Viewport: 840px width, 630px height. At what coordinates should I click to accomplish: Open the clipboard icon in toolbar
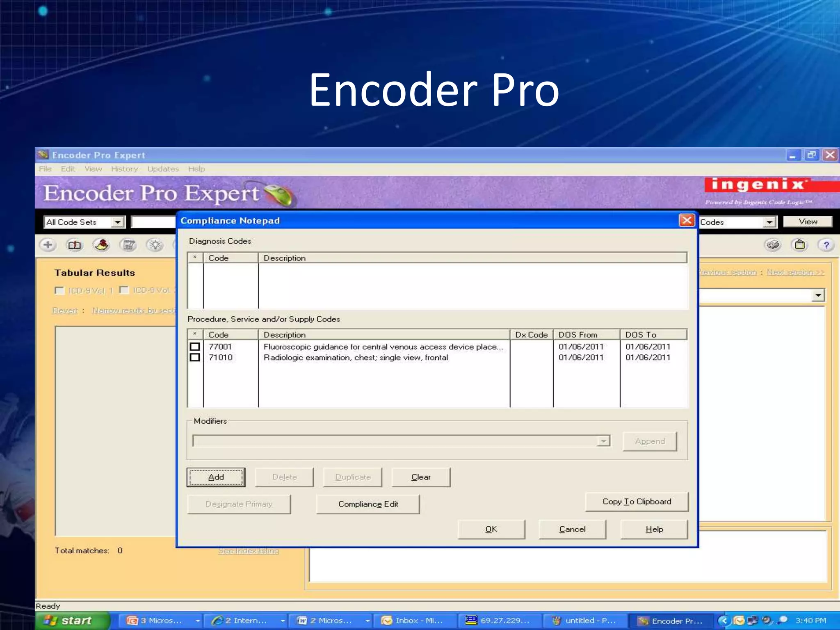800,245
